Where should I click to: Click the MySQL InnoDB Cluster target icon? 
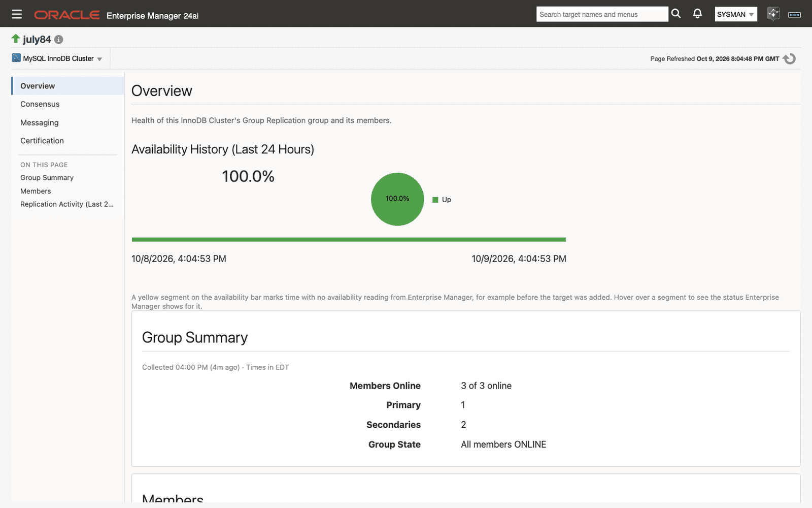[x=16, y=58]
